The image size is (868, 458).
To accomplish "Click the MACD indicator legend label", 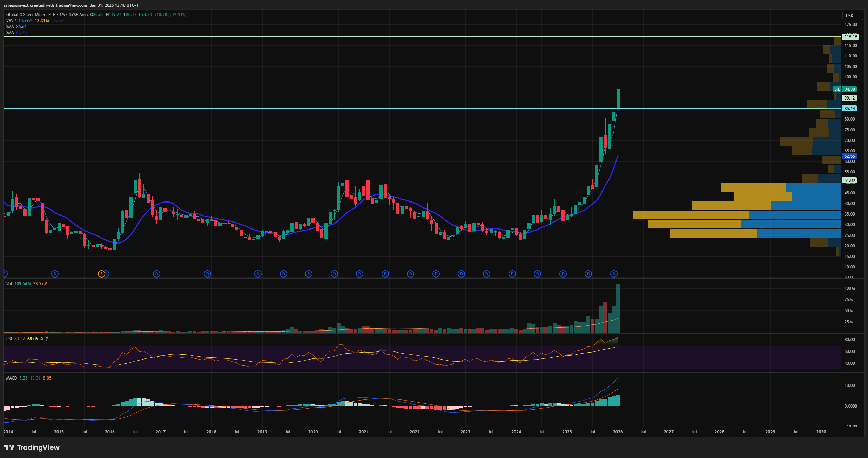I will (x=11, y=378).
